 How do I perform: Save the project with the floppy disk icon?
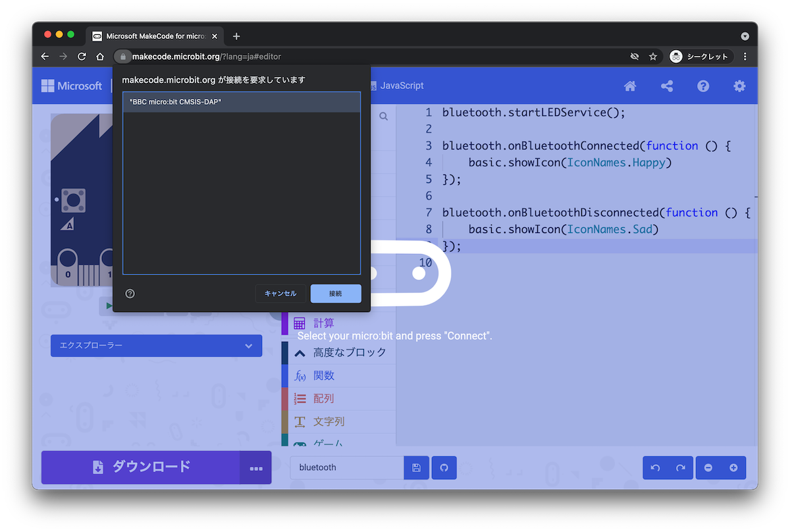(x=416, y=467)
